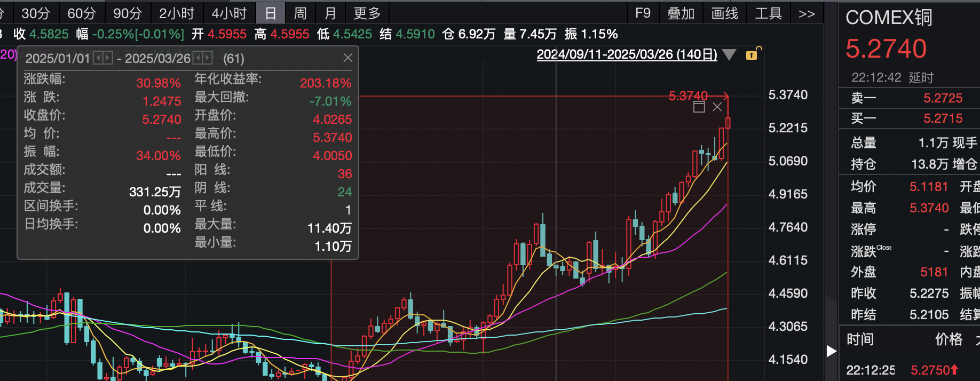Click the F9 button

(x=643, y=13)
